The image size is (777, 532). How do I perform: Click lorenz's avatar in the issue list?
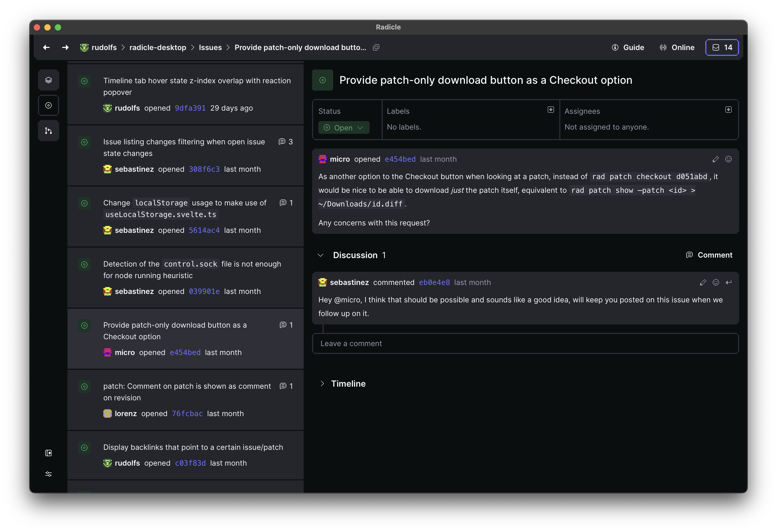(x=107, y=414)
